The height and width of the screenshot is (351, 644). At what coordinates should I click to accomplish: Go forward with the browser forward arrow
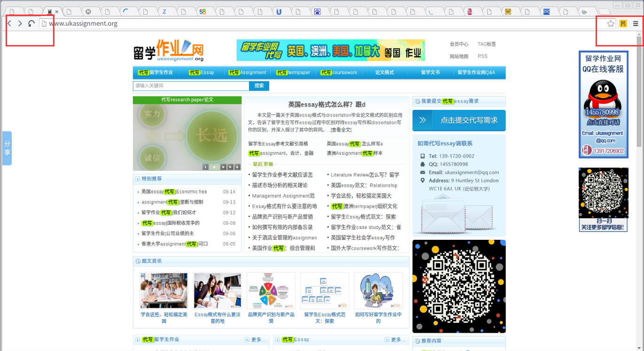(x=20, y=23)
